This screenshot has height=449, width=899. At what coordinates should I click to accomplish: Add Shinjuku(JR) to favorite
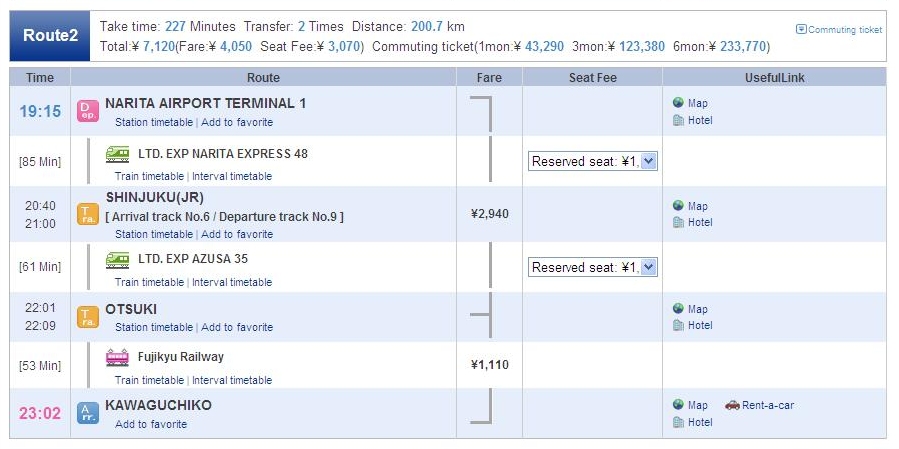(237, 234)
